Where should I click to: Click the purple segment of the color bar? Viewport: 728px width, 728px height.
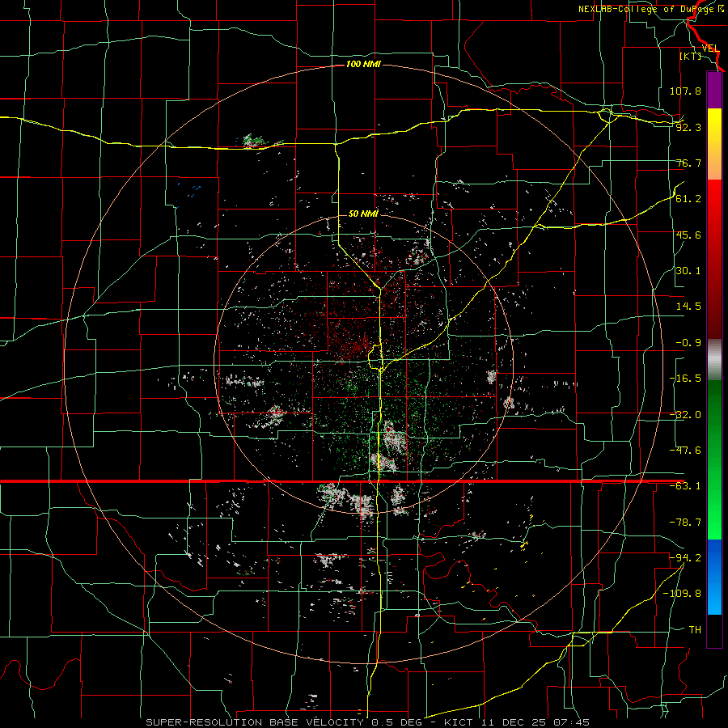click(714, 90)
